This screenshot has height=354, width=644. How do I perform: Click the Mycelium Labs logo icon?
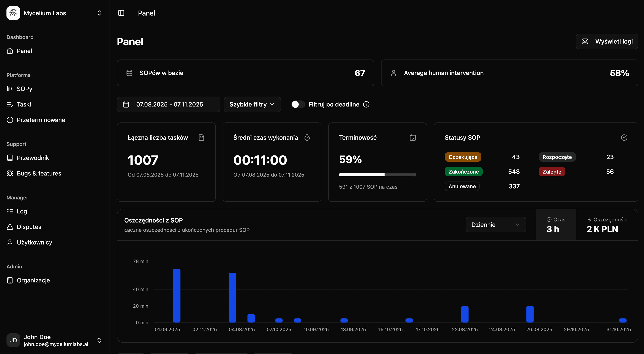(13, 13)
